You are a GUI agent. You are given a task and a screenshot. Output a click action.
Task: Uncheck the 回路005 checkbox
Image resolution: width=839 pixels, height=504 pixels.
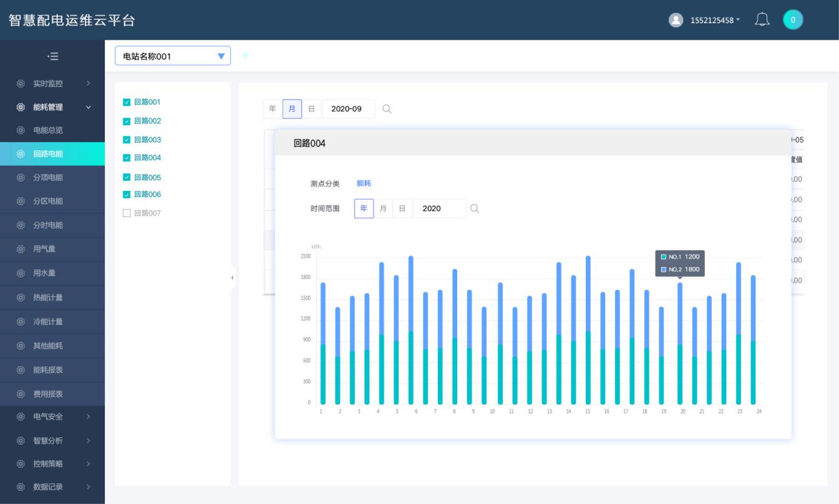[x=127, y=178]
